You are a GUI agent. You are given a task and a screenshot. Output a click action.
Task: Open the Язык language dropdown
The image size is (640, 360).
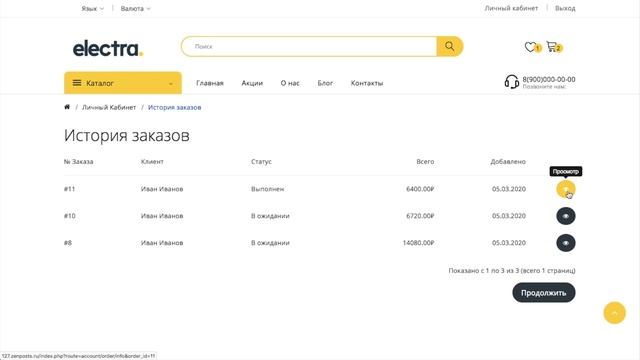tap(92, 8)
